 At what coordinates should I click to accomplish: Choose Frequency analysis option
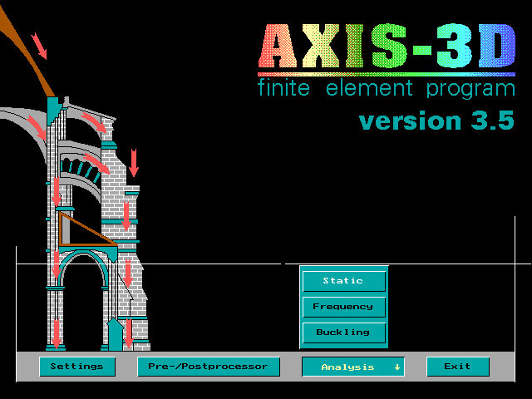tap(343, 307)
